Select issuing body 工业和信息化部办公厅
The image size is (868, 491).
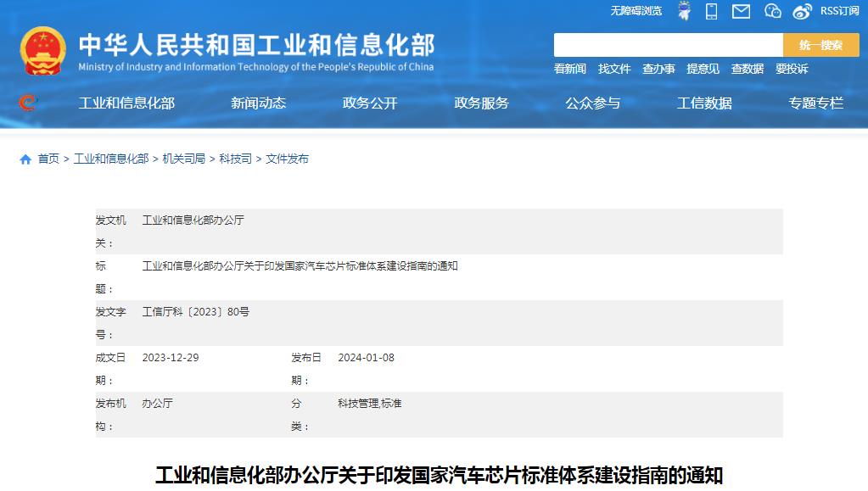[193, 220]
